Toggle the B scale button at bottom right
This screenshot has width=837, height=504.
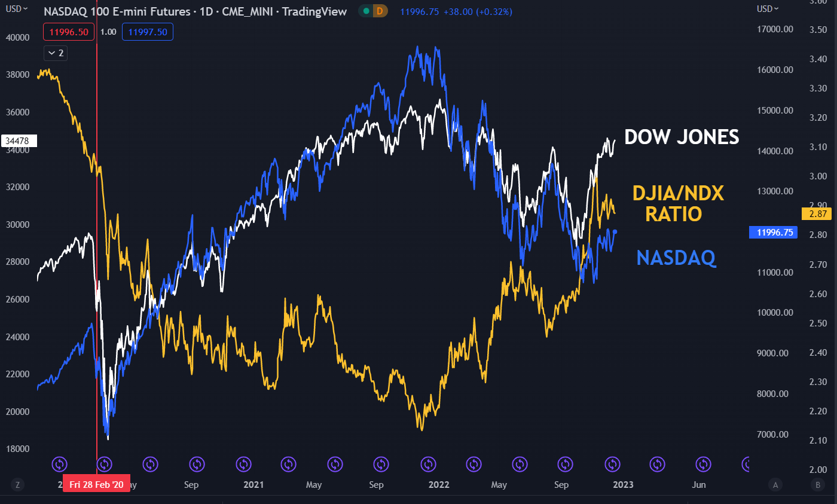click(818, 485)
